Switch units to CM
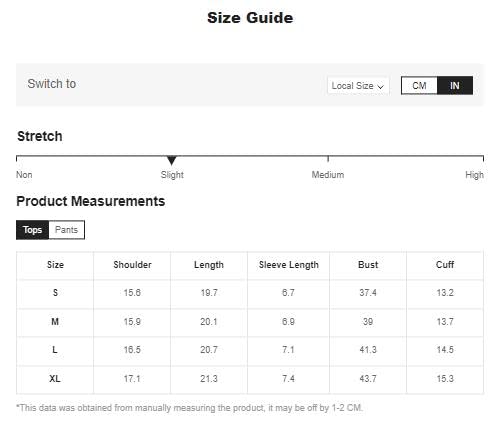This screenshot has width=498, height=423. 419,86
